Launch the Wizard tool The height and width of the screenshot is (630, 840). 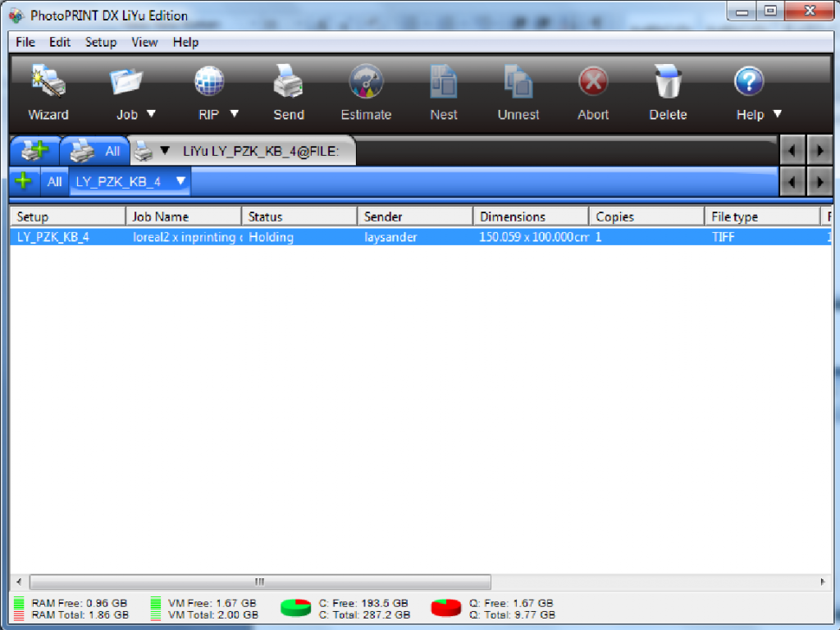[x=48, y=84]
